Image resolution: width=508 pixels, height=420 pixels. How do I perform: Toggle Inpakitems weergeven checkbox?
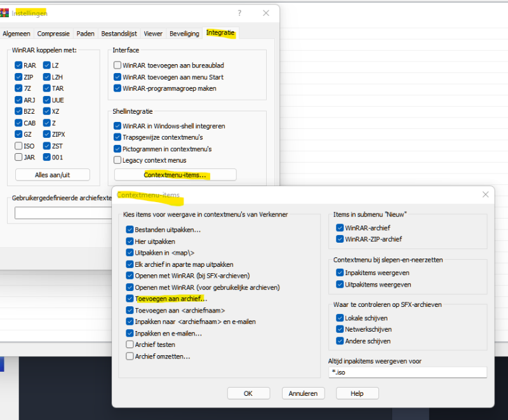[x=340, y=273]
